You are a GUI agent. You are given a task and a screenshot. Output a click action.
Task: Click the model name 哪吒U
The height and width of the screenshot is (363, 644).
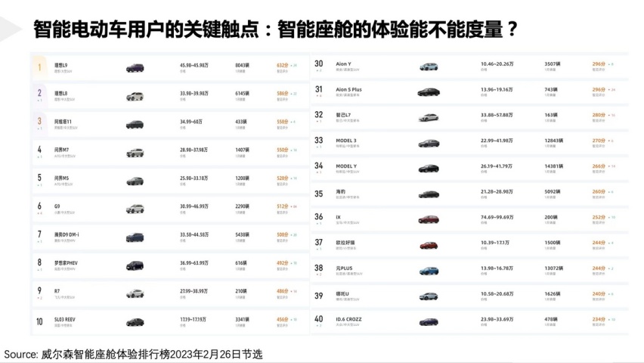pyautogui.click(x=342, y=293)
